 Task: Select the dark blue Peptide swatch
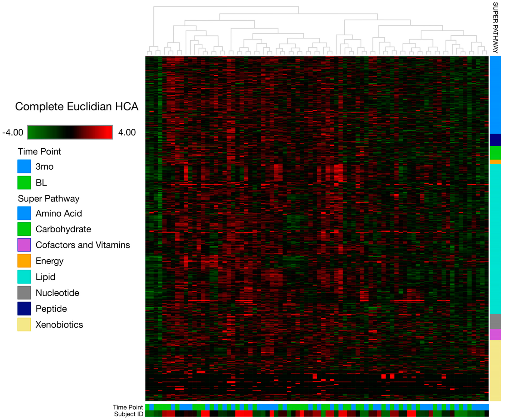pos(24,308)
